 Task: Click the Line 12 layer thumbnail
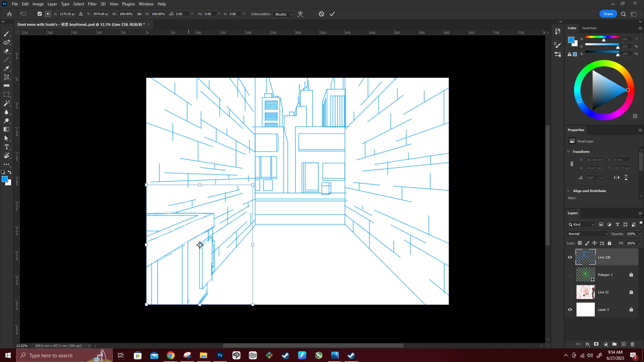(x=585, y=292)
